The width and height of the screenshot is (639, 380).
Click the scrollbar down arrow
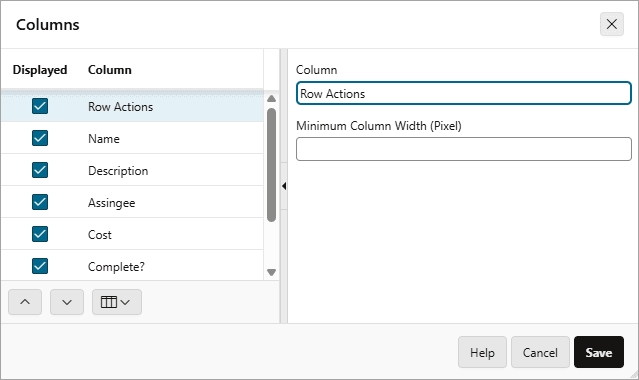271,272
